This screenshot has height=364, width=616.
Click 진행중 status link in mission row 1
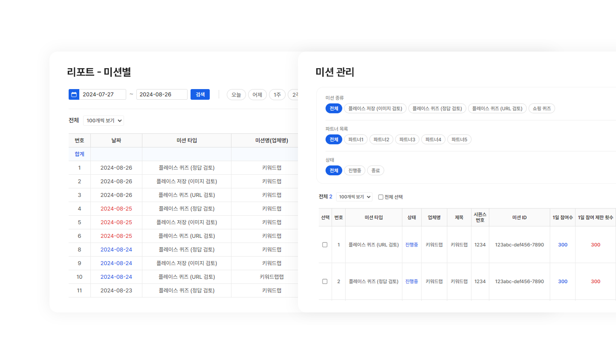tap(411, 245)
